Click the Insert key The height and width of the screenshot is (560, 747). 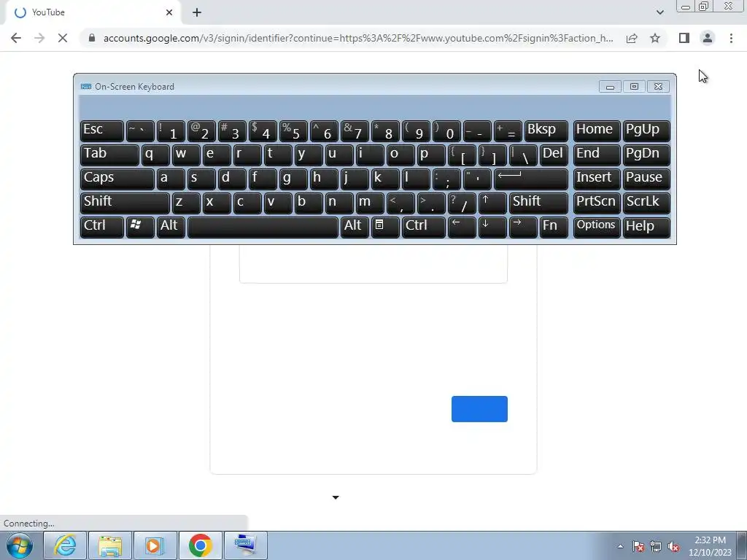coord(597,179)
